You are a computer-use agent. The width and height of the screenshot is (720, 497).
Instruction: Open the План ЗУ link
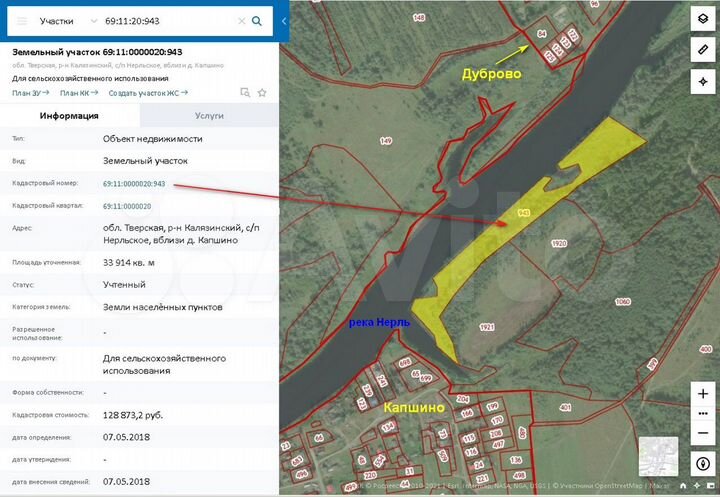[30, 93]
